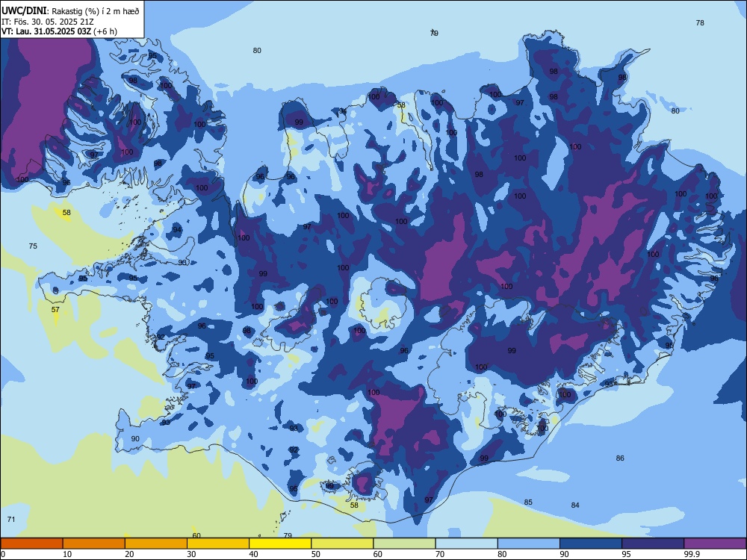Select the '50' legend scale label
This screenshot has width=747, height=560.
316,554
